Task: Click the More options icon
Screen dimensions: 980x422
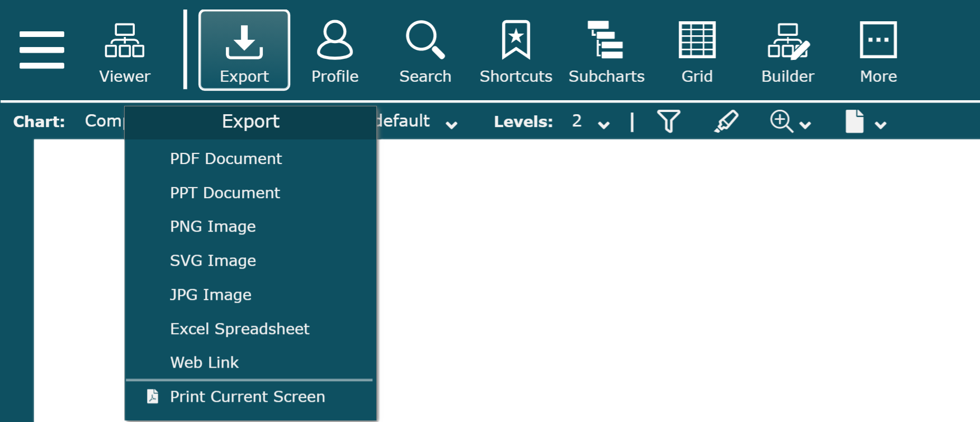Action: [878, 52]
